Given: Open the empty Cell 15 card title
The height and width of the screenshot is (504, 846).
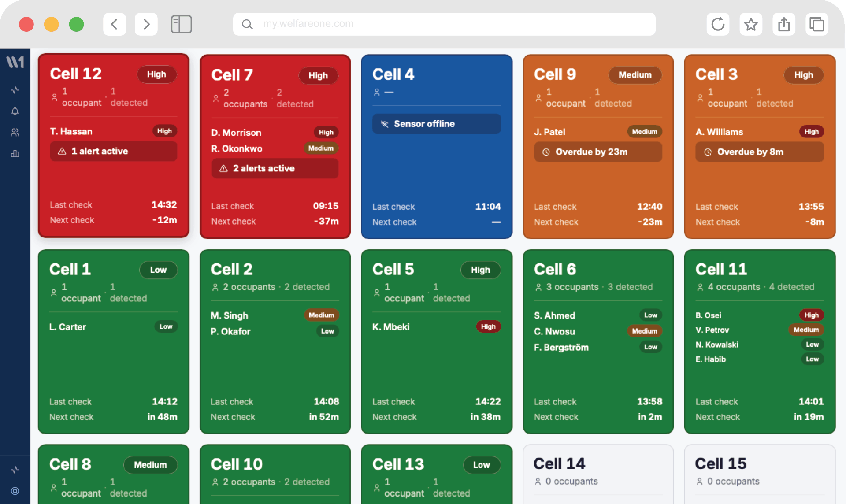Looking at the screenshot, I should [721, 464].
